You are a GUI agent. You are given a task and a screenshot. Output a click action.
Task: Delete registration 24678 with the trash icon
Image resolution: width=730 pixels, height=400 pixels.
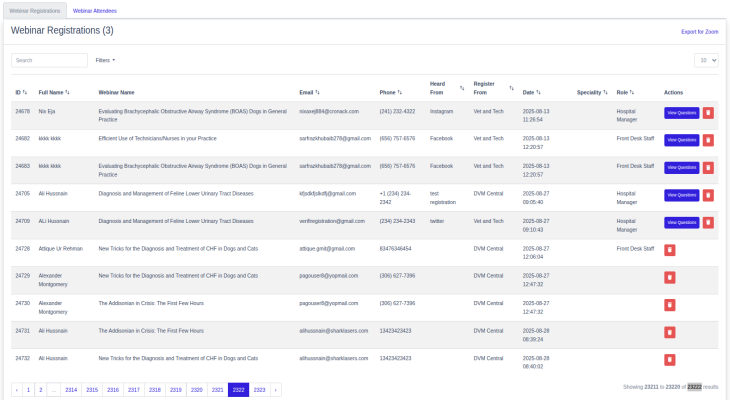click(708, 113)
